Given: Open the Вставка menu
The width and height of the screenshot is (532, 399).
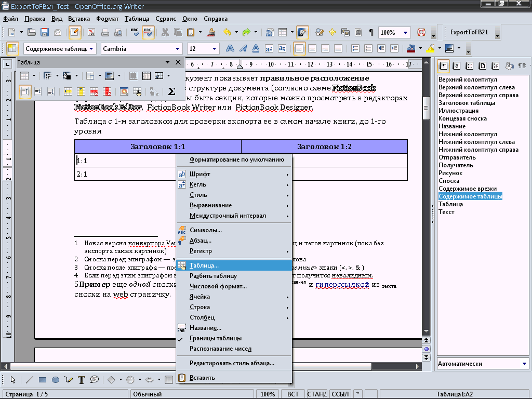Looking at the screenshot, I should pos(79,19).
